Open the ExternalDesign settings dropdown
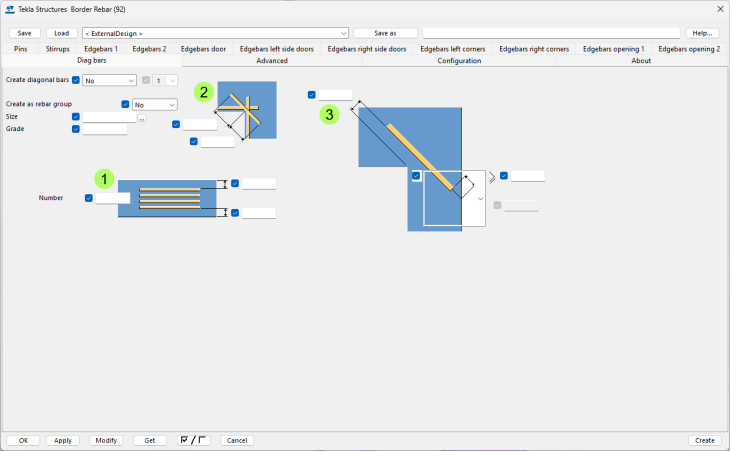 [x=215, y=33]
